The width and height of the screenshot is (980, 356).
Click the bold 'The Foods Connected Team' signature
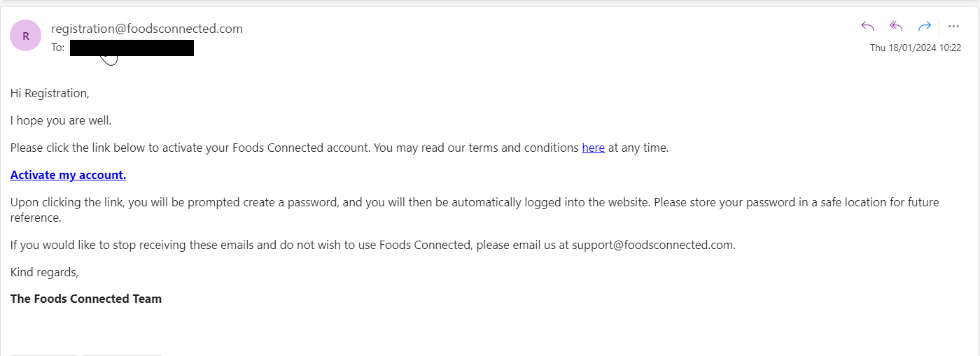click(x=86, y=299)
